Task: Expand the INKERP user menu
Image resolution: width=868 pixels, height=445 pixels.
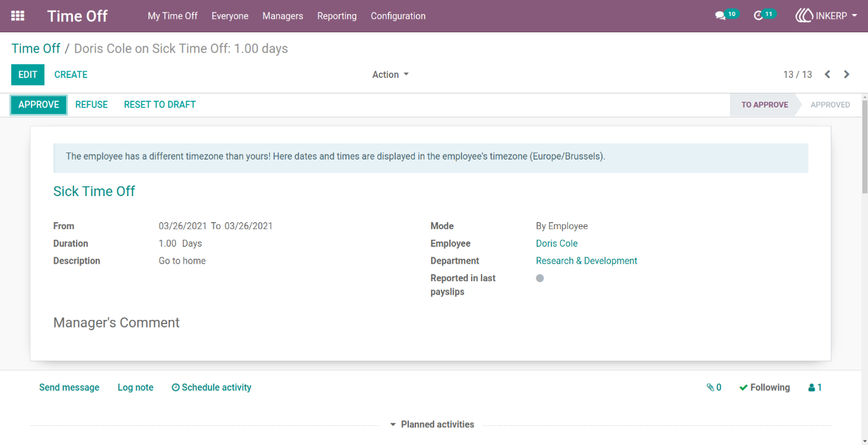Action: coord(827,15)
